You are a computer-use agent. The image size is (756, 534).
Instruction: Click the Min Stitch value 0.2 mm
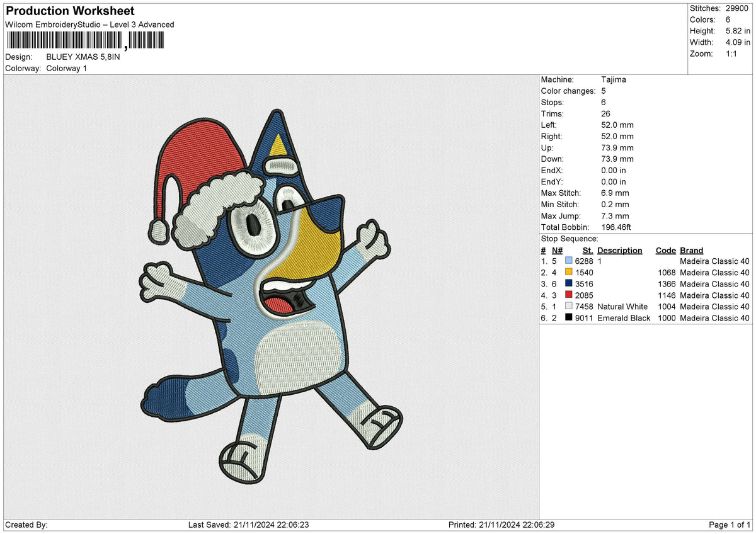tap(615, 204)
